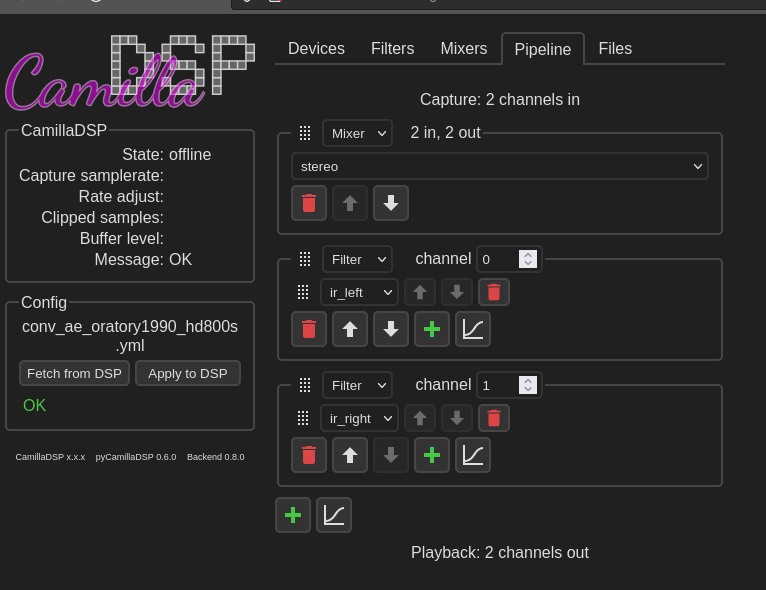Add a filter to channel 0 step

coord(432,329)
